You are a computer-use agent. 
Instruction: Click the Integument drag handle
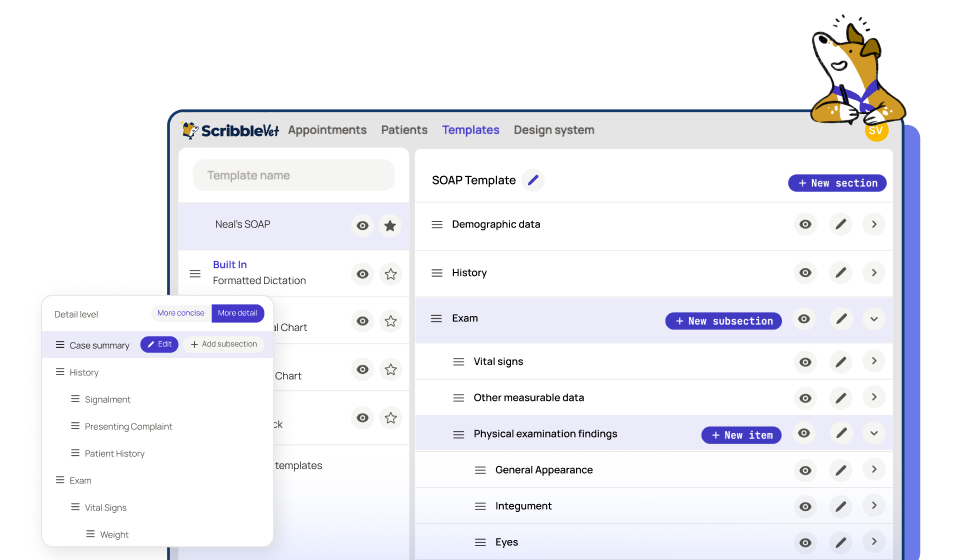click(x=481, y=506)
